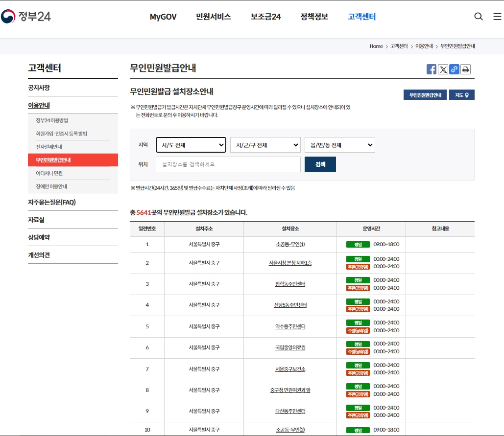The width and height of the screenshot is (504, 436).
Task: Open 민원서비스 menu
Action: pyautogui.click(x=214, y=17)
